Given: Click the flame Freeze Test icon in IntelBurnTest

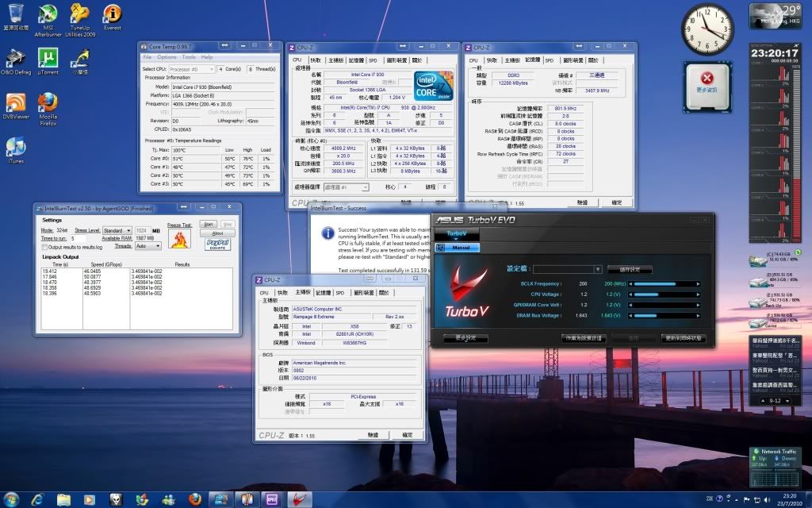Looking at the screenshot, I should (x=180, y=239).
